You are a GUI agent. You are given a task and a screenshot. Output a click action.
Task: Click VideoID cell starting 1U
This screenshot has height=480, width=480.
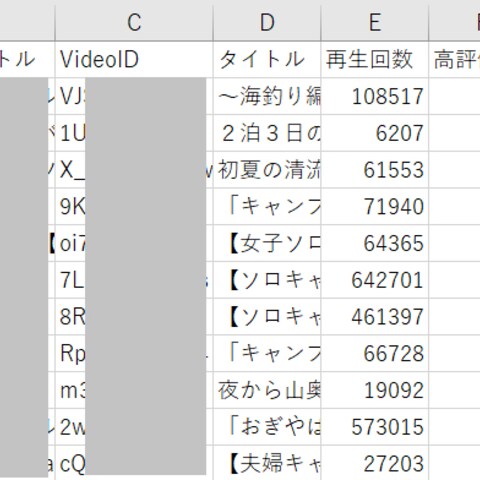(x=134, y=133)
